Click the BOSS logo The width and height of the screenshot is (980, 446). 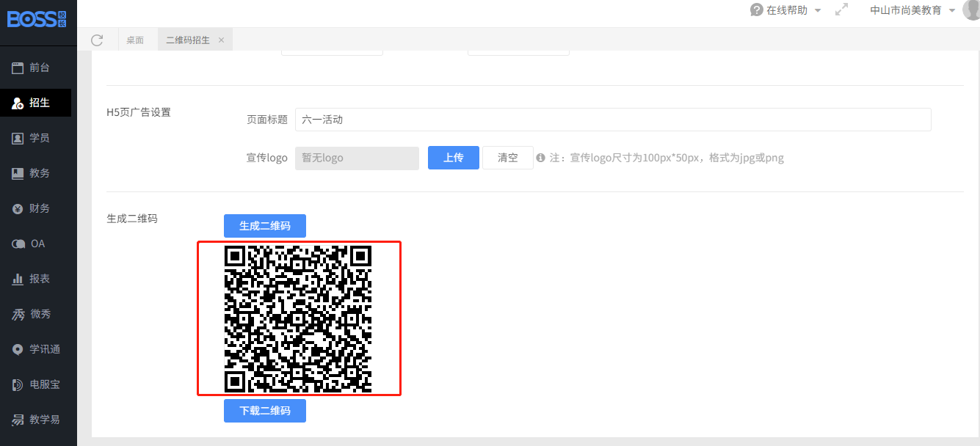pyautogui.click(x=37, y=18)
